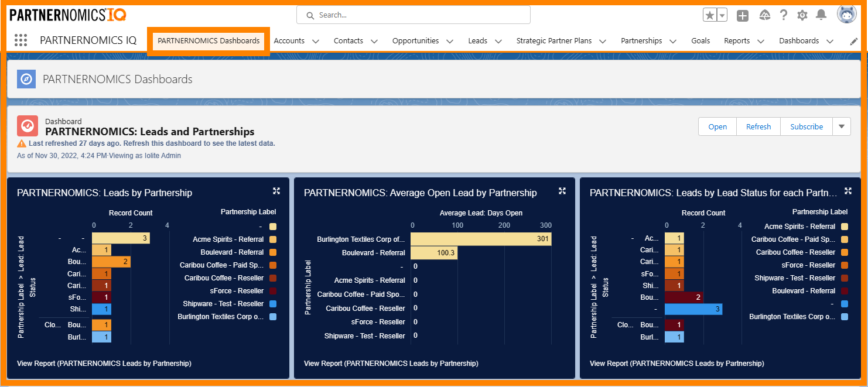Click the orange warning triangle icon

(22, 143)
